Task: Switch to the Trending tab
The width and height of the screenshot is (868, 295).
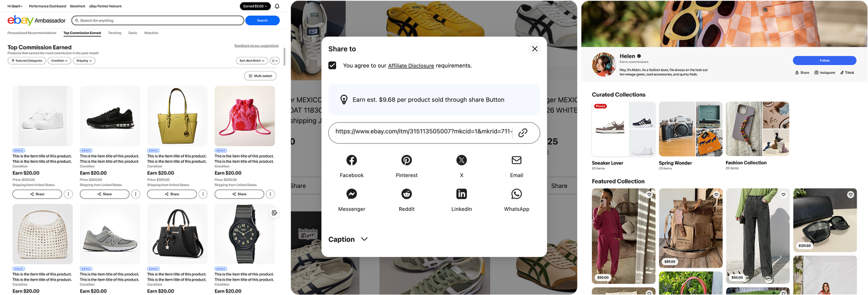Action: [x=115, y=33]
